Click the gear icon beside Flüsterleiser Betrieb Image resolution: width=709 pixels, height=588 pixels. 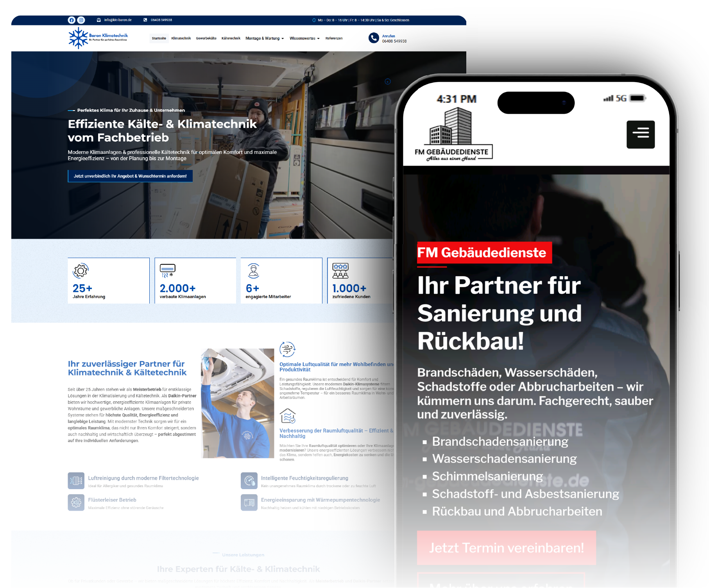tap(76, 502)
